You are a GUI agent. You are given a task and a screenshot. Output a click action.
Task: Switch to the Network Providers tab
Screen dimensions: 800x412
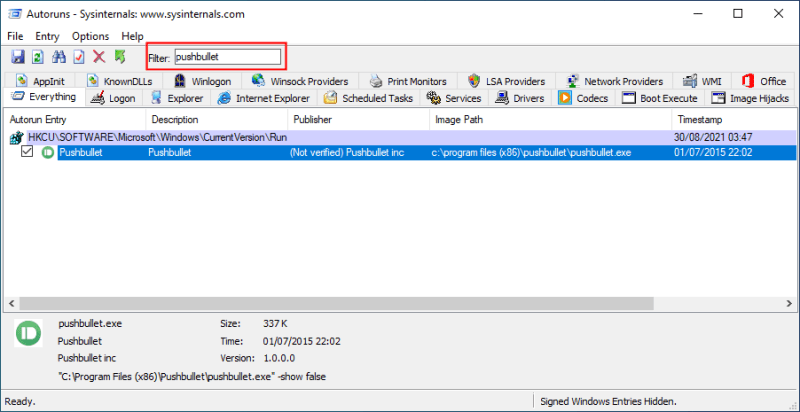pyautogui.click(x=615, y=81)
